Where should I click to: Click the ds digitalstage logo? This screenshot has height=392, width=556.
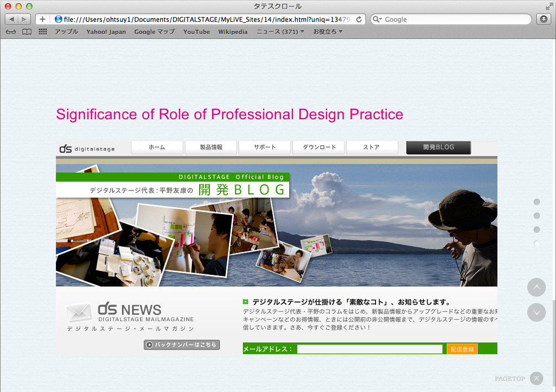87,149
